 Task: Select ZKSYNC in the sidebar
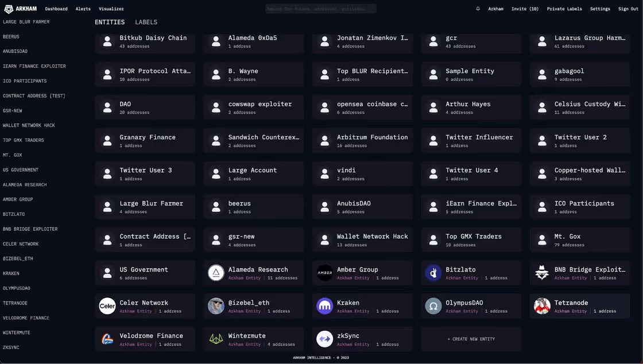coord(11,347)
